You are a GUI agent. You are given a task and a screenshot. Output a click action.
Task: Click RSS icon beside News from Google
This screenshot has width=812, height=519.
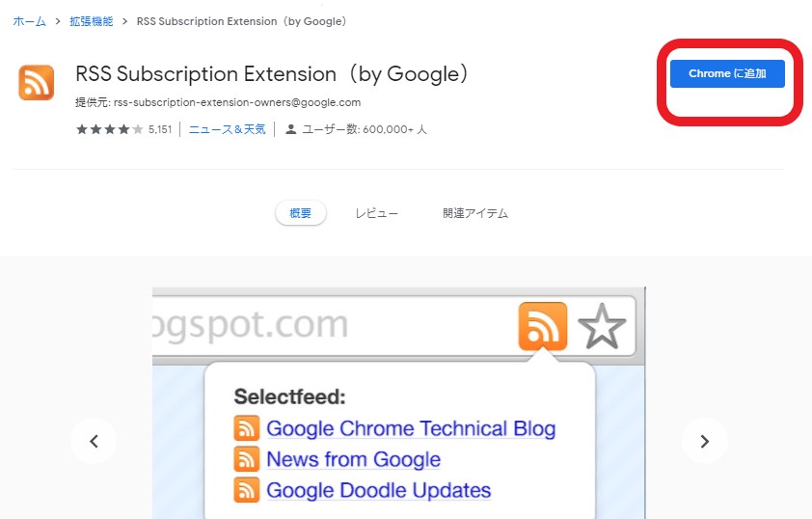click(247, 459)
